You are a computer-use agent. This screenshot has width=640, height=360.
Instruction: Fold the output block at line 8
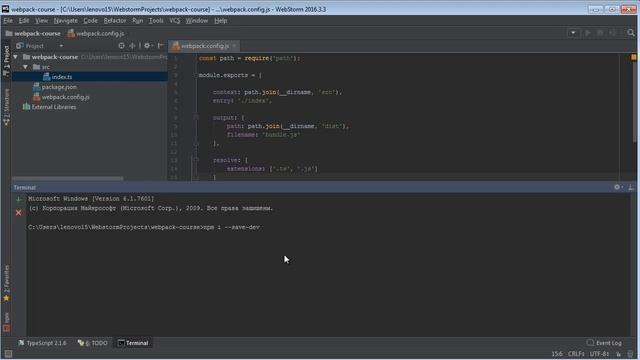pyautogui.click(x=196, y=118)
